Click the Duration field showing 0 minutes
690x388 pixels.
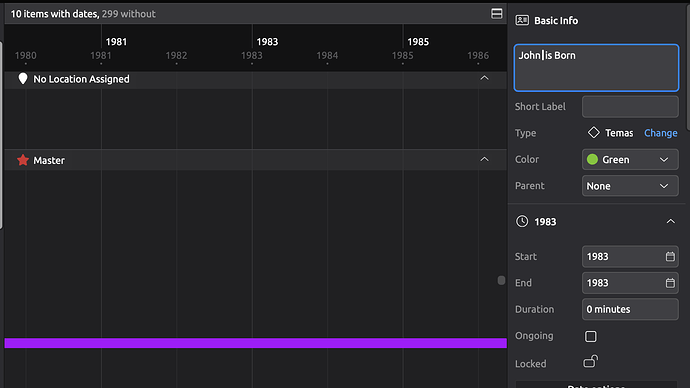[630, 309]
